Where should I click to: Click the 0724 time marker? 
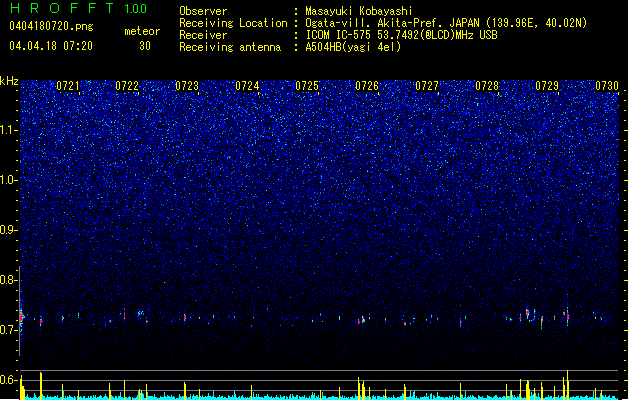coord(247,86)
